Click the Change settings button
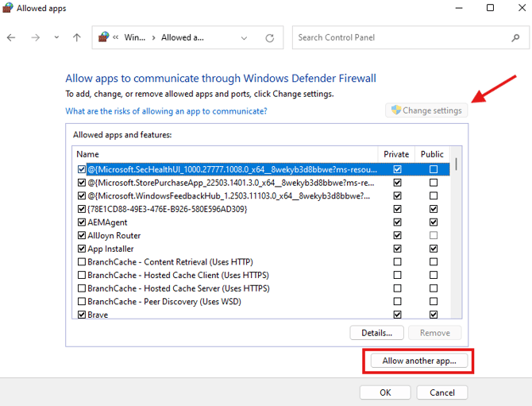Image resolution: width=532 pixels, height=406 pixels. coord(426,110)
